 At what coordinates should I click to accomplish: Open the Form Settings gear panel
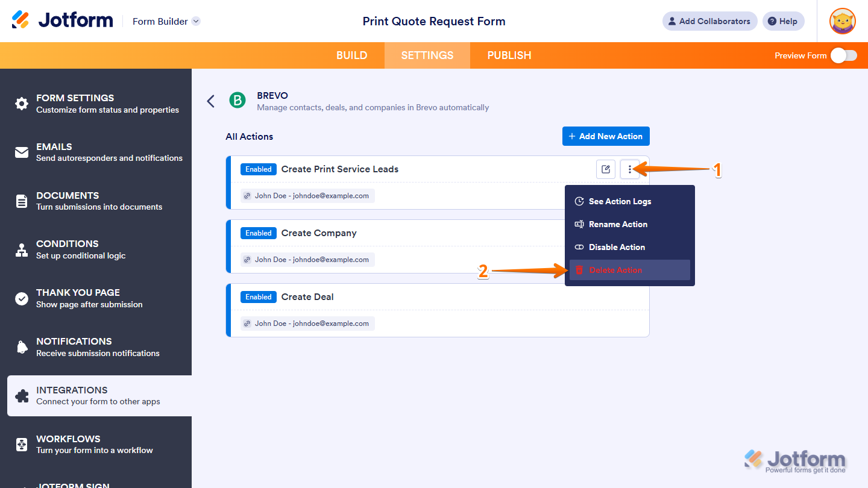click(x=21, y=103)
